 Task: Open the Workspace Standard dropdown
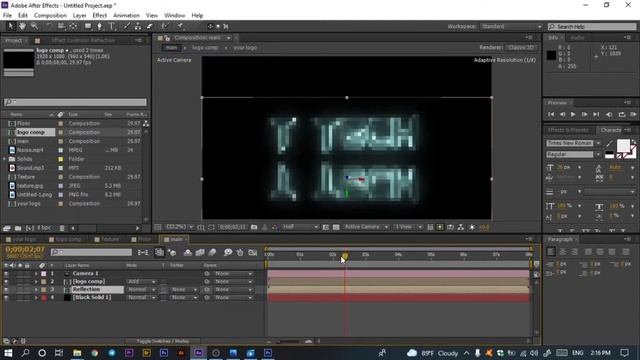point(511,27)
